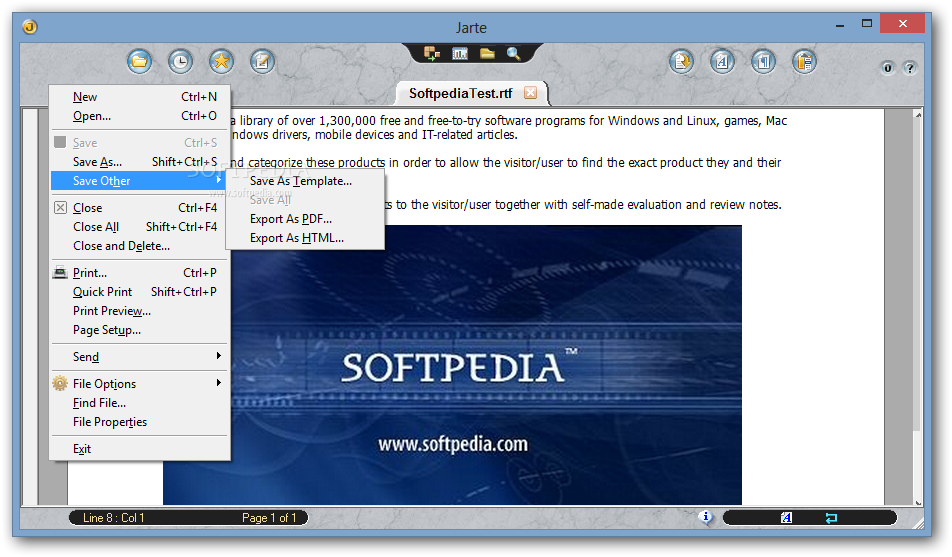Minimize the Jarte window

point(840,24)
